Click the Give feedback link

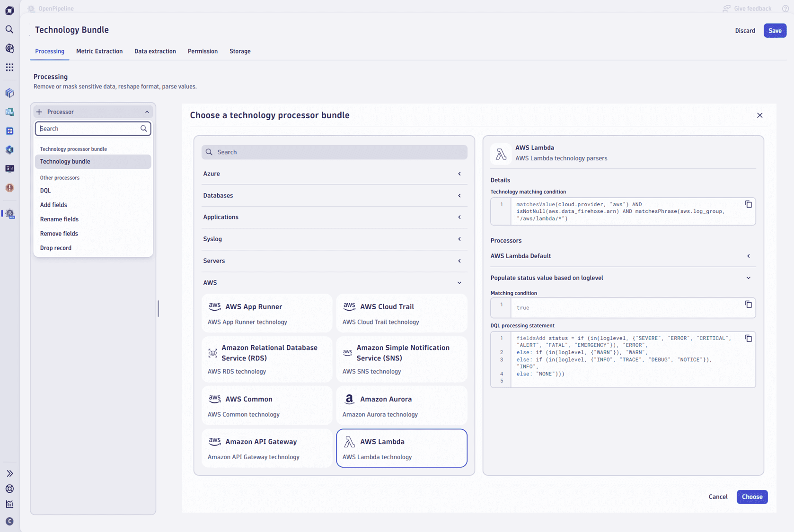(752, 9)
